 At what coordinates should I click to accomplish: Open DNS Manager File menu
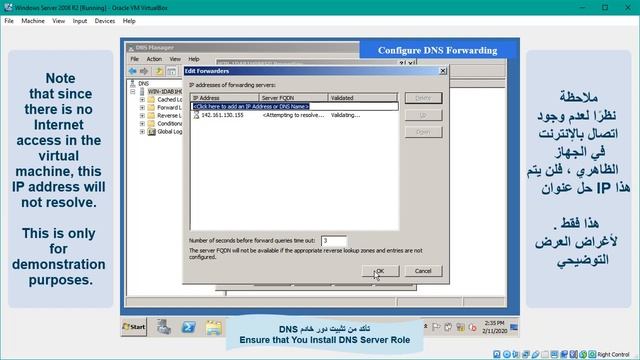[135, 59]
